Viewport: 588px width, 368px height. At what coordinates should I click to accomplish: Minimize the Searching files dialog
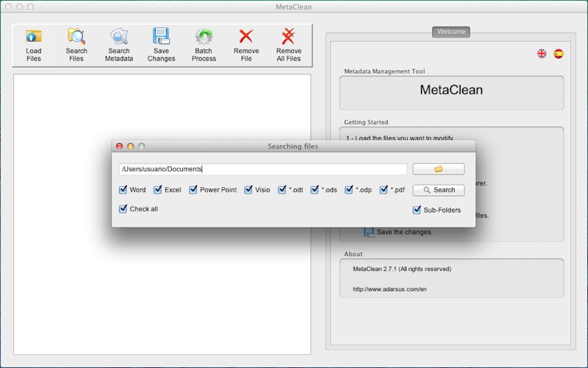(131, 146)
